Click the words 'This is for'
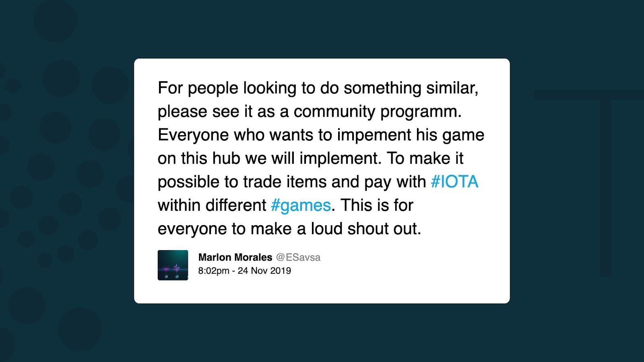Image resolution: width=644 pixels, height=362 pixels. click(377, 206)
